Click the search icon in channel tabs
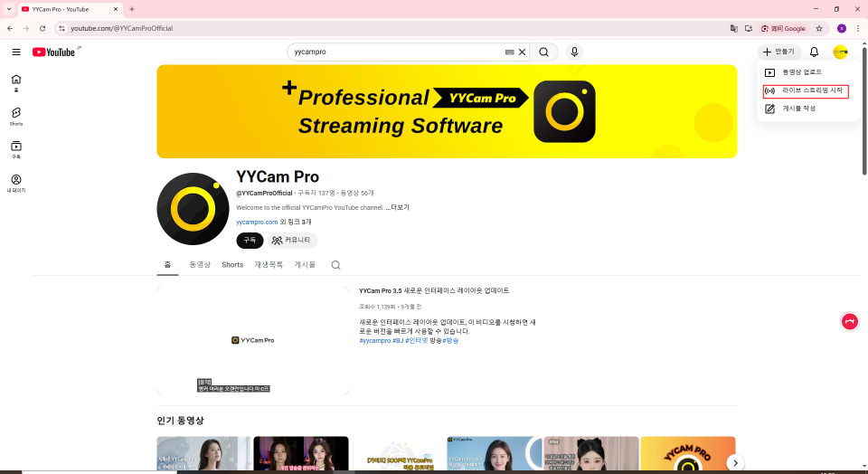868x474 pixels. [x=335, y=265]
